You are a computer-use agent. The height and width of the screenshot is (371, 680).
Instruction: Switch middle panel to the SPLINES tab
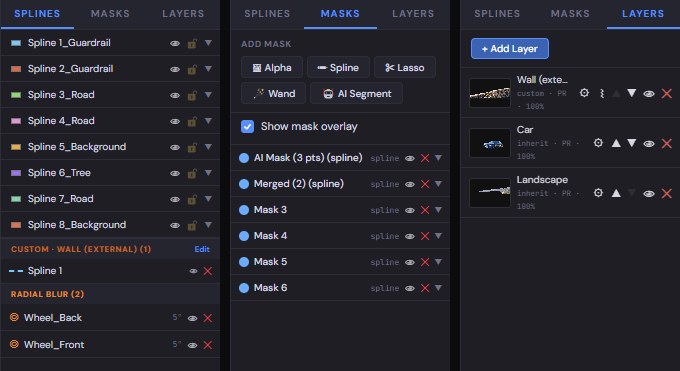(x=267, y=13)
